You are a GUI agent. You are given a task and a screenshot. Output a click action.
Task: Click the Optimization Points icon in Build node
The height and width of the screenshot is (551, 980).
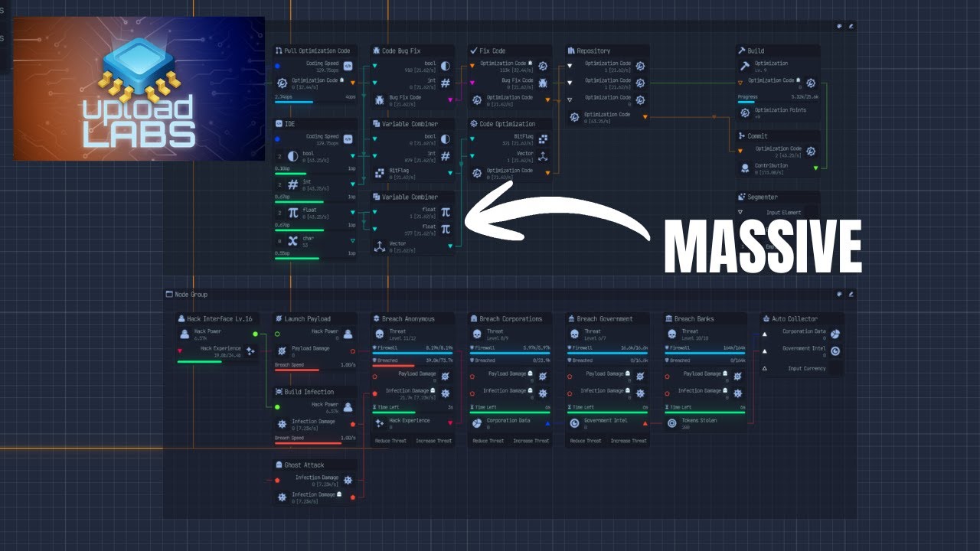coord(745,112)
